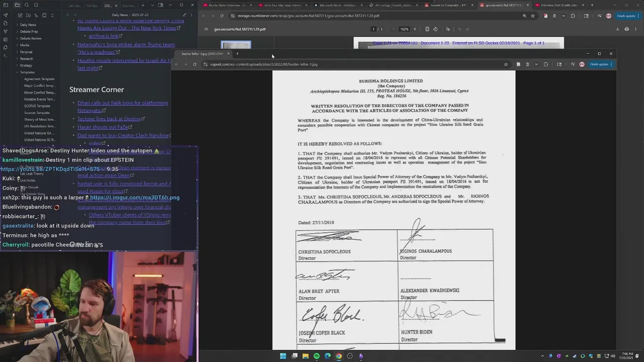Print the PDF from viewer toolbar
Viewport: 644px width, 362px height.
click(x=626, y=29)
